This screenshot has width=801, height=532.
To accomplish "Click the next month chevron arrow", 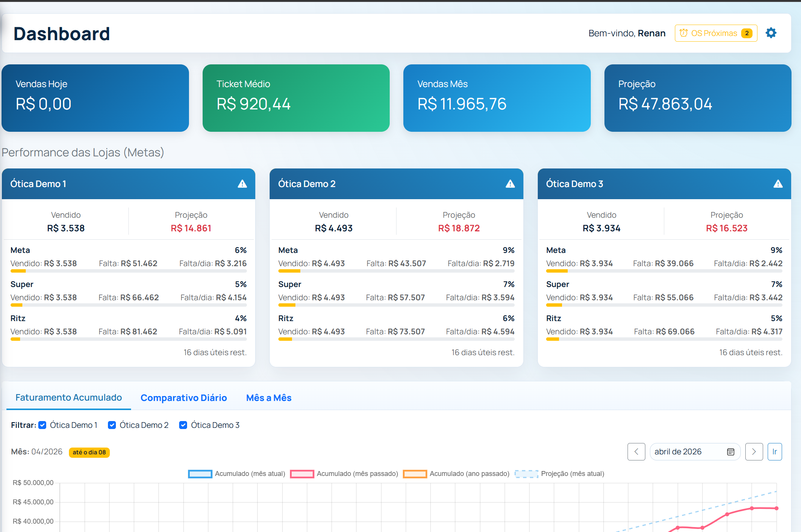I will 754,452.
